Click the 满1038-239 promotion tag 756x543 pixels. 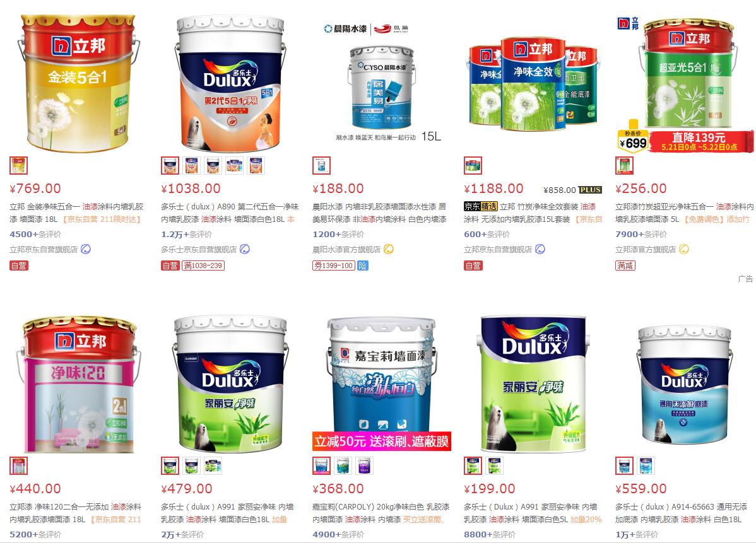[203, 266]
